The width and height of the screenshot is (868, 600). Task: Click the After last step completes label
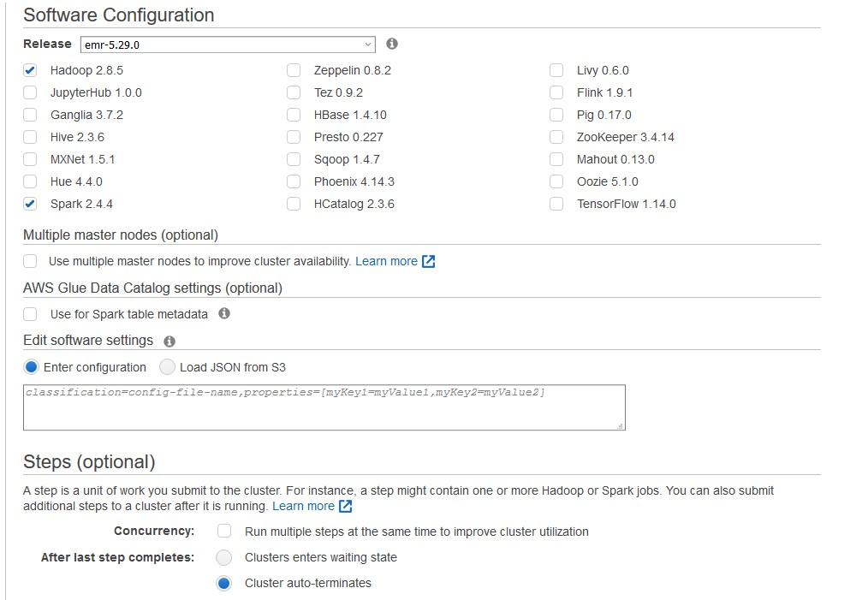(117, 557)
